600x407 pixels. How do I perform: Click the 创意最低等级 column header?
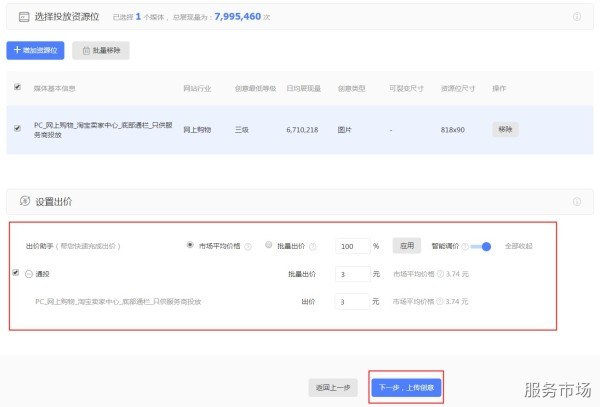coord(255,88)
